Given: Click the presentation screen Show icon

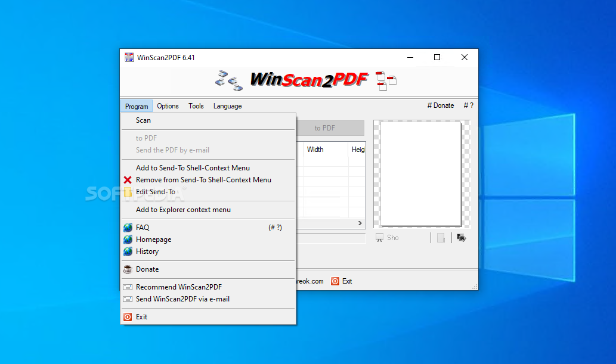Looking at the screenshot, I should click(x=379, y=238).
